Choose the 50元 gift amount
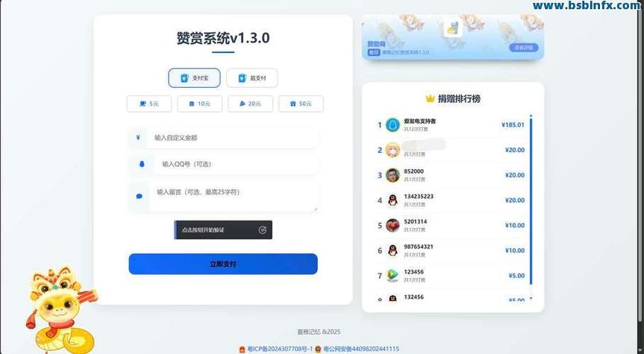 click(301, 104)
